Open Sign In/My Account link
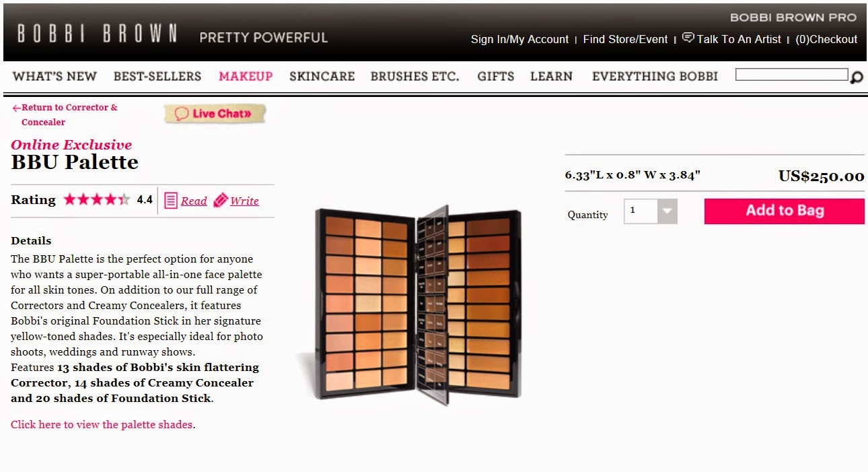 [x=519, y=39]
